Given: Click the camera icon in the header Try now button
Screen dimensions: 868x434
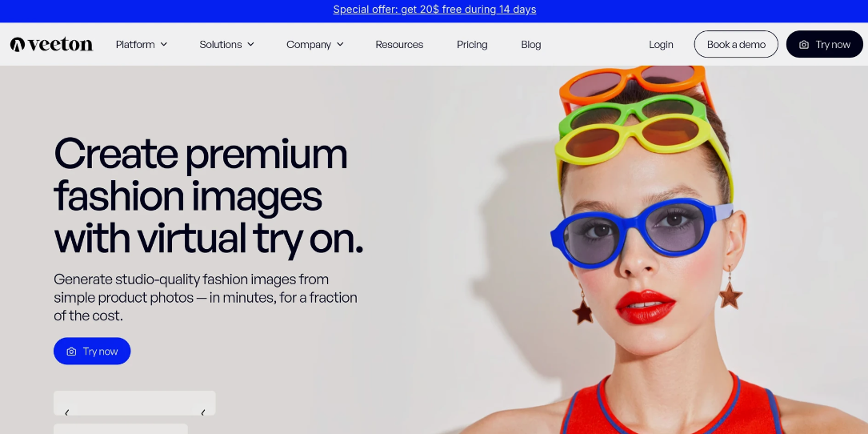Looking at the screenshot, I should tap(804, 45).
